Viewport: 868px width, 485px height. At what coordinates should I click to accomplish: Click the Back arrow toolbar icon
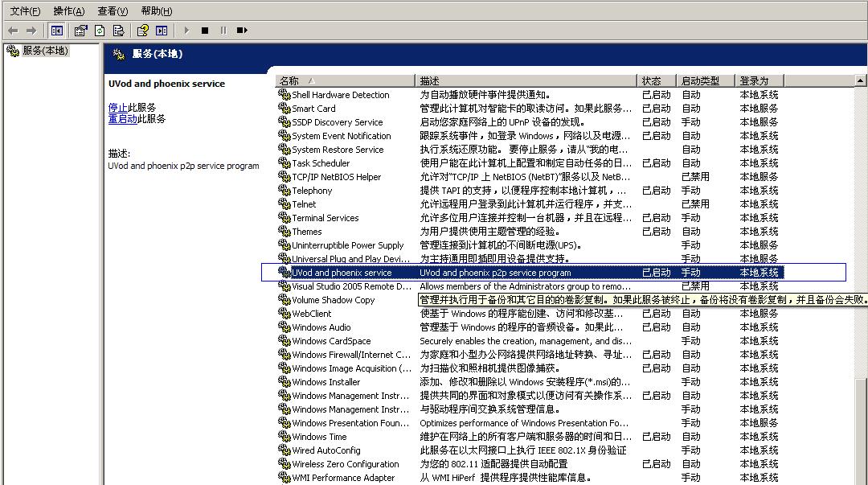(14, 31)
